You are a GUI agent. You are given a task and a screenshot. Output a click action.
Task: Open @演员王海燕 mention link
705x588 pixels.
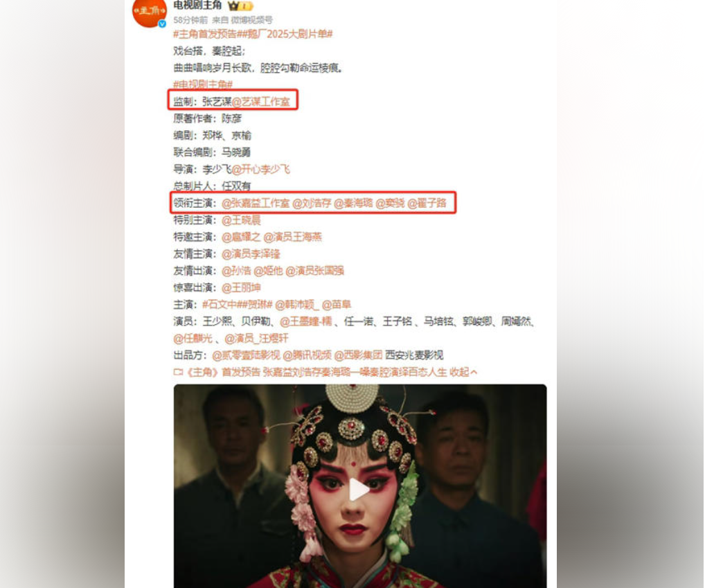293,237
